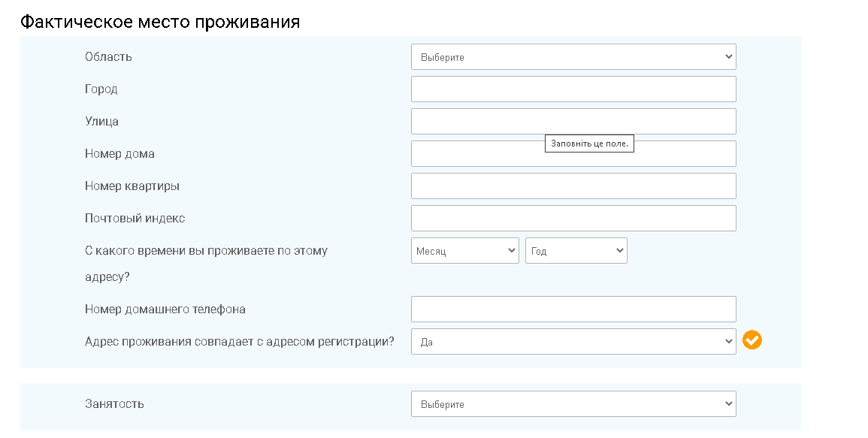Click the Адрес проживания совпадает label
The height and width of the screenshot is (438, 868).
pyautogui.click(x=240, y=342)
